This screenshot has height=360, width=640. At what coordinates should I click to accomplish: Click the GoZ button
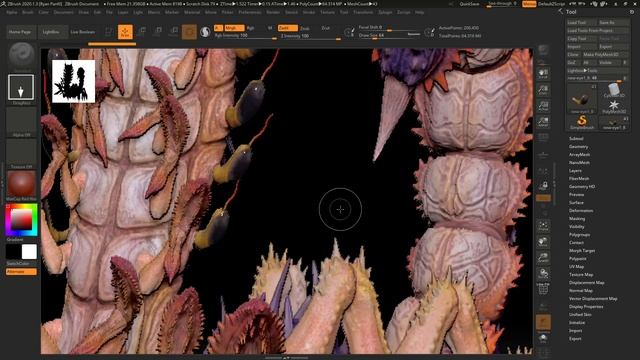point(573,63)
